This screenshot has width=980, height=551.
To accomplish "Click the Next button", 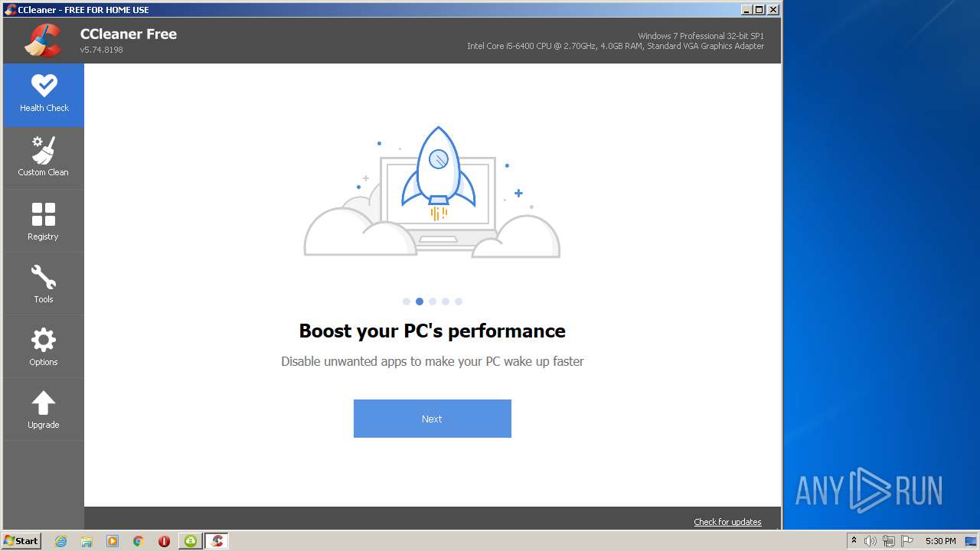I will click(x=432, y=419).
